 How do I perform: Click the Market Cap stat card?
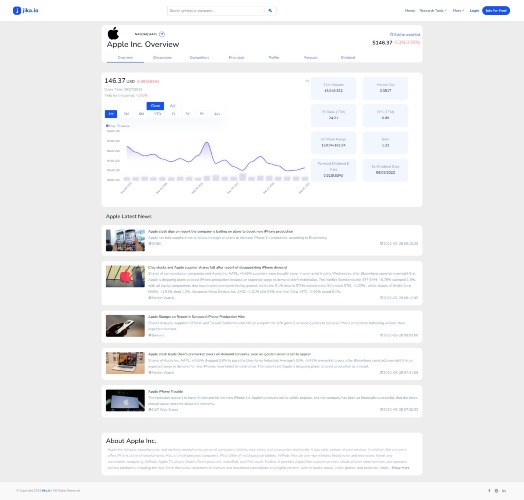tap(385, 88)
